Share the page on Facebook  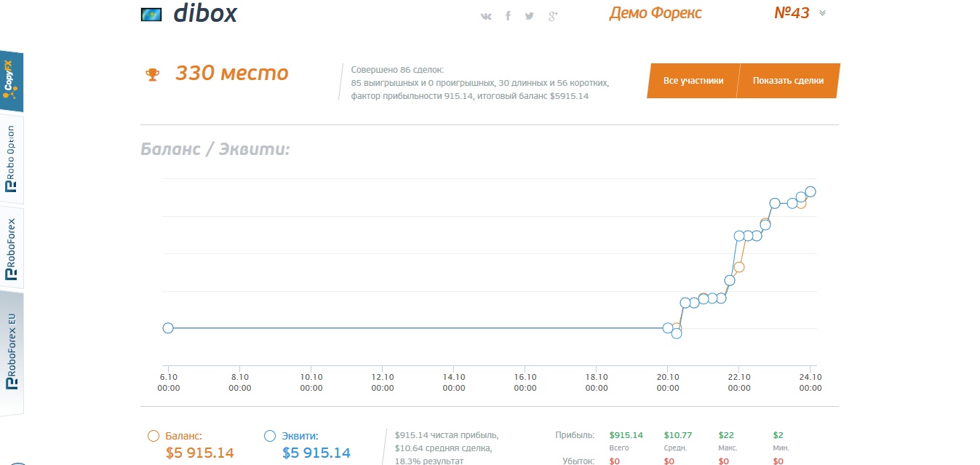click(x=508, y=16)
